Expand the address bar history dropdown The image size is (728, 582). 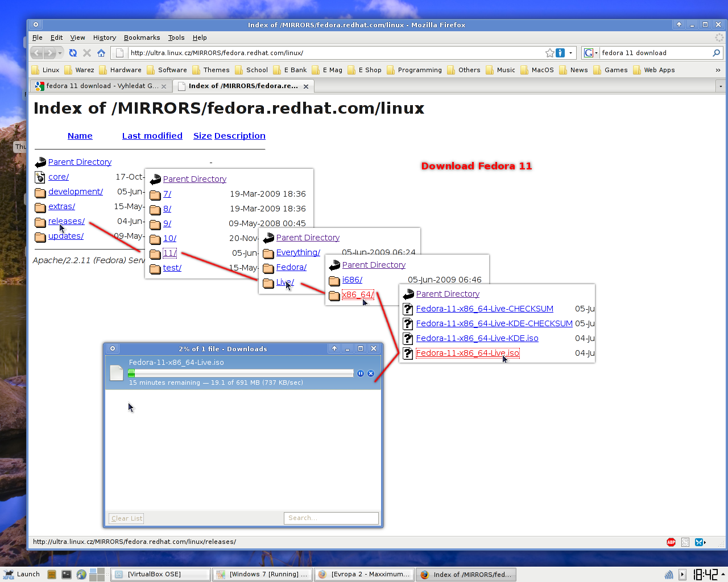click(x=570, y=53)
